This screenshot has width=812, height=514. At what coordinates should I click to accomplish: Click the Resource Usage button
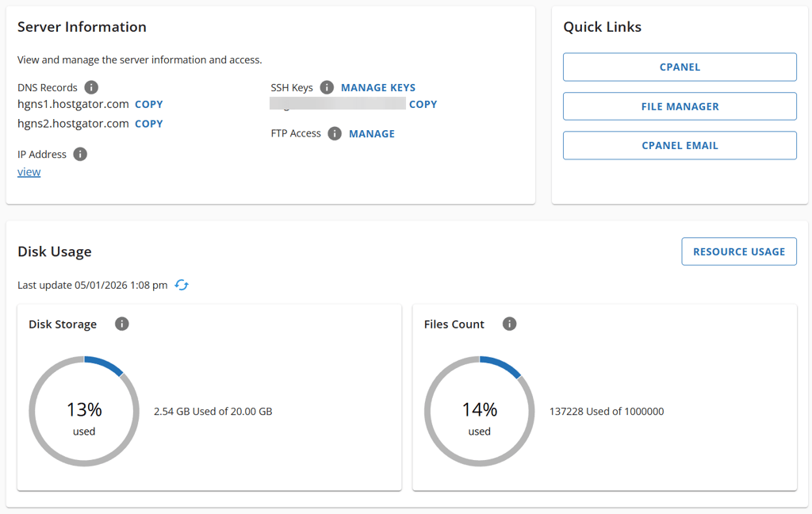(739, 251)
